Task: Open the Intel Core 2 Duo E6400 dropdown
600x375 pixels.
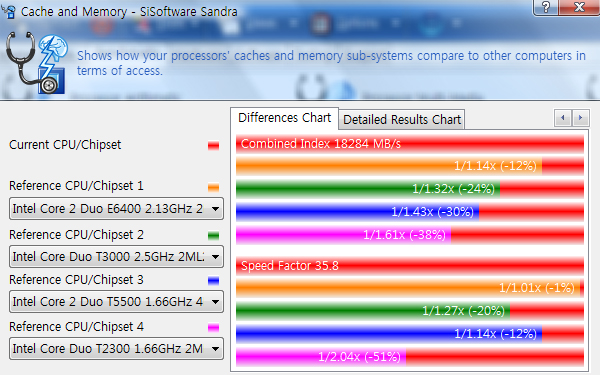Action: [116, 209]
